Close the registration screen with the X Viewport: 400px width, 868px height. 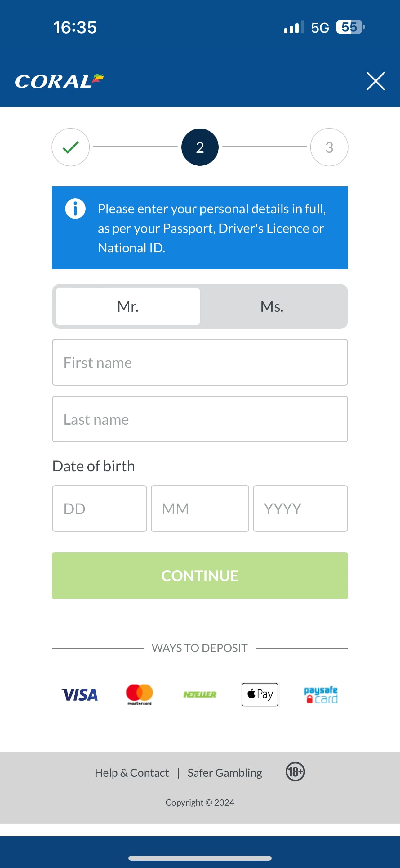pos(375,81)
